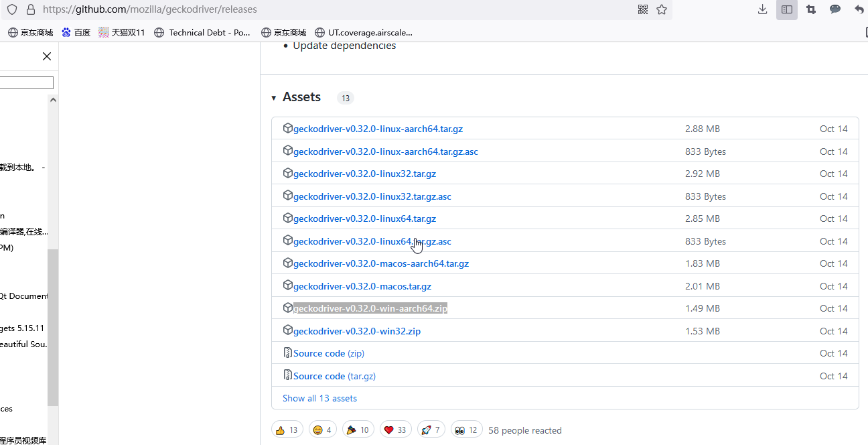Close the sidebar with the X button
Viewport: 868px width, 445px height.
pyautogui.click(x=47, y=56)
